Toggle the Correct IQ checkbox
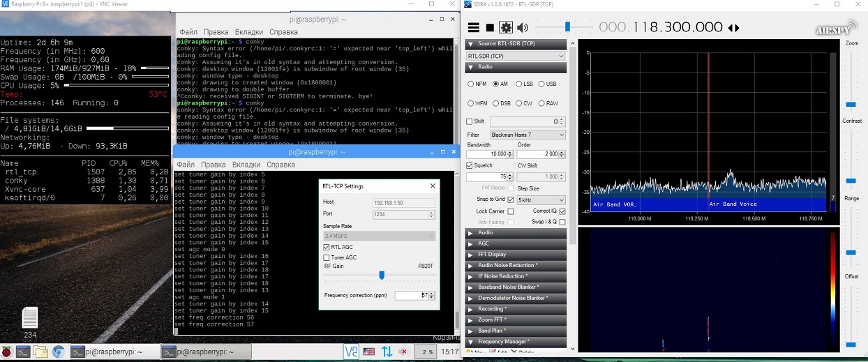Image resolution: width=868 pixels, height=362 pixels. tap(562, 211)
